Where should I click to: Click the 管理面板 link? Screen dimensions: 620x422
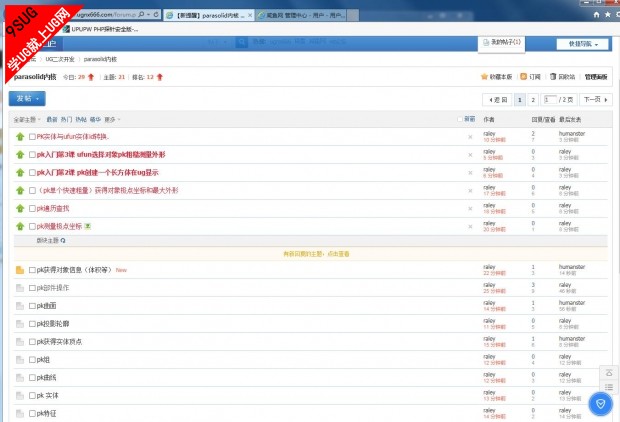pyautogui.click(x=596, y=77)
